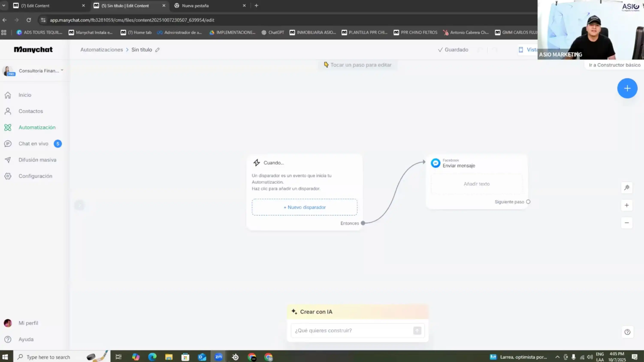This screenshot has height=362, width=644.
Task: Zoom in the canvas with plus
Action: (x=626, y=205)
